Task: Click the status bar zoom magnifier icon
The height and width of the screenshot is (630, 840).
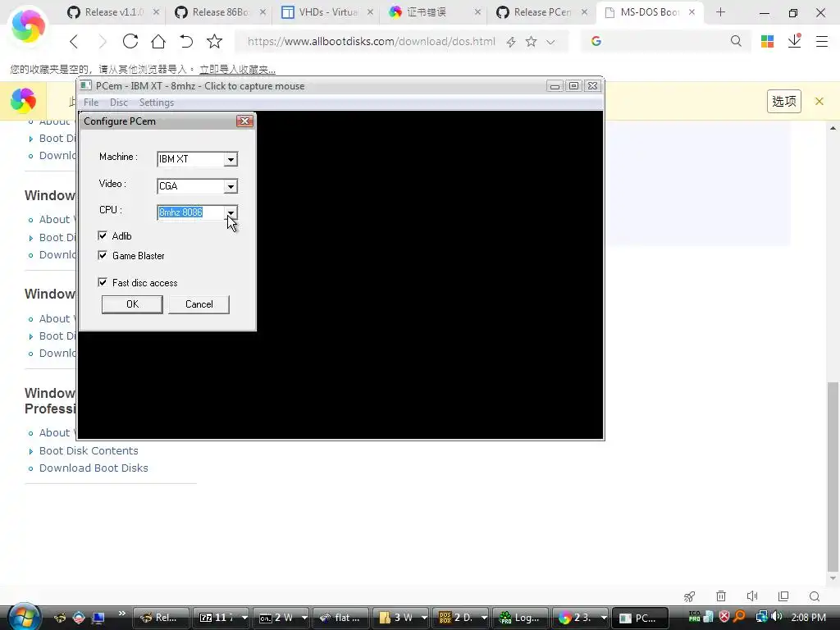Action: point(815,596)
